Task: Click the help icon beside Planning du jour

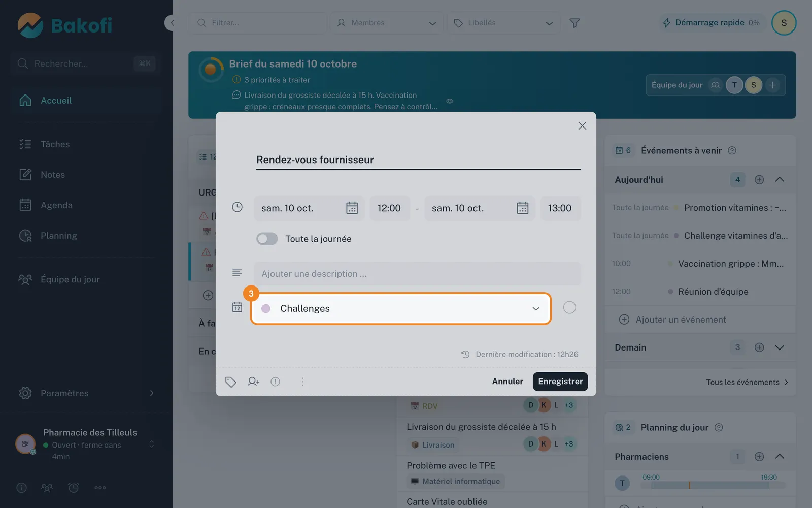Action: point(719,427)
